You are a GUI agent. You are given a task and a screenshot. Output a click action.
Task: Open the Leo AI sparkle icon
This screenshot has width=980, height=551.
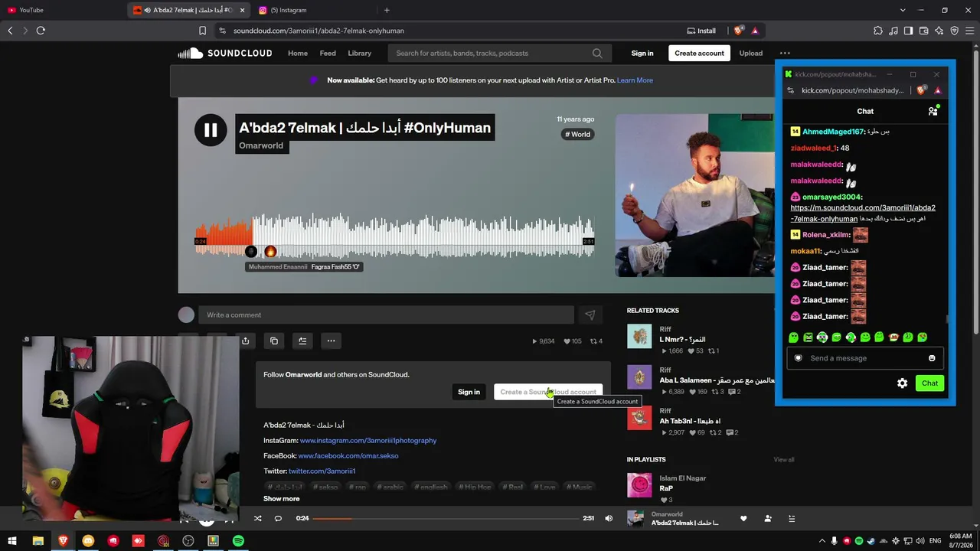coord(939,31)
